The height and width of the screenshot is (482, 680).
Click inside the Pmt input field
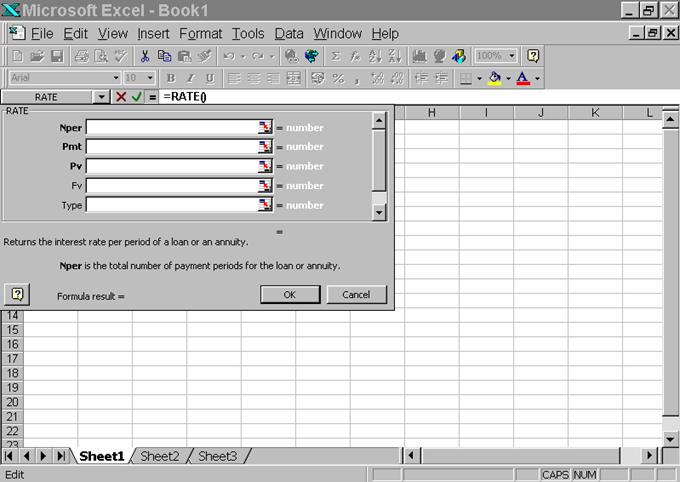(171, 147)
